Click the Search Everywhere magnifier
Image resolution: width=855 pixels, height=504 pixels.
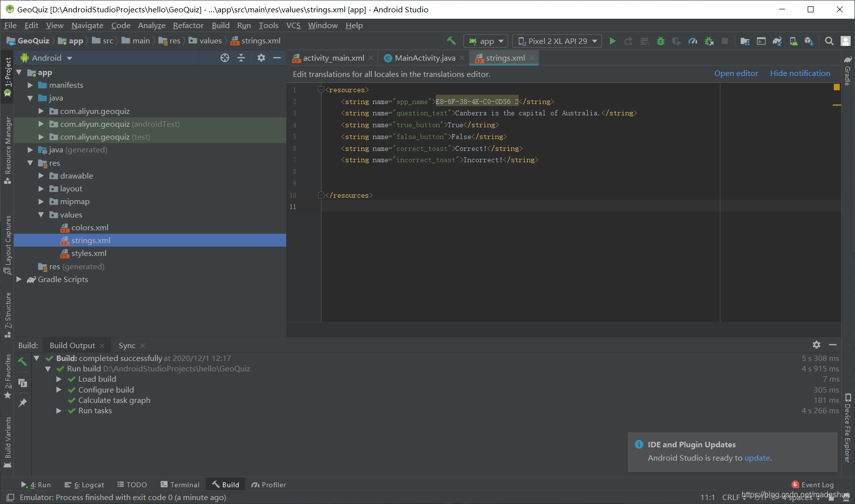[x=829, y=41]
